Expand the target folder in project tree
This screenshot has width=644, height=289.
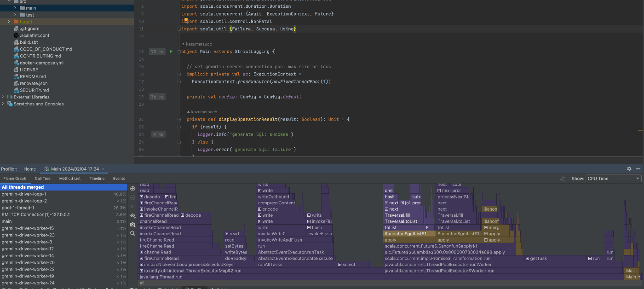9,22
